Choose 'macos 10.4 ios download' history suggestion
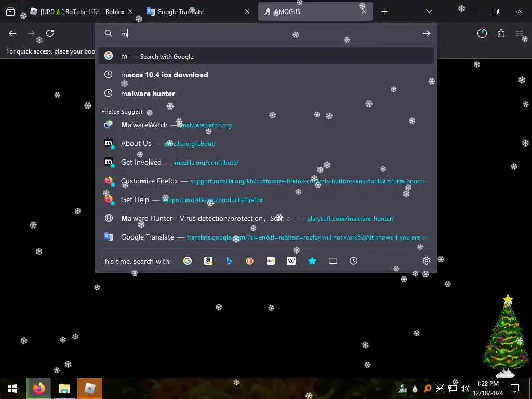 tap(266, 75)
